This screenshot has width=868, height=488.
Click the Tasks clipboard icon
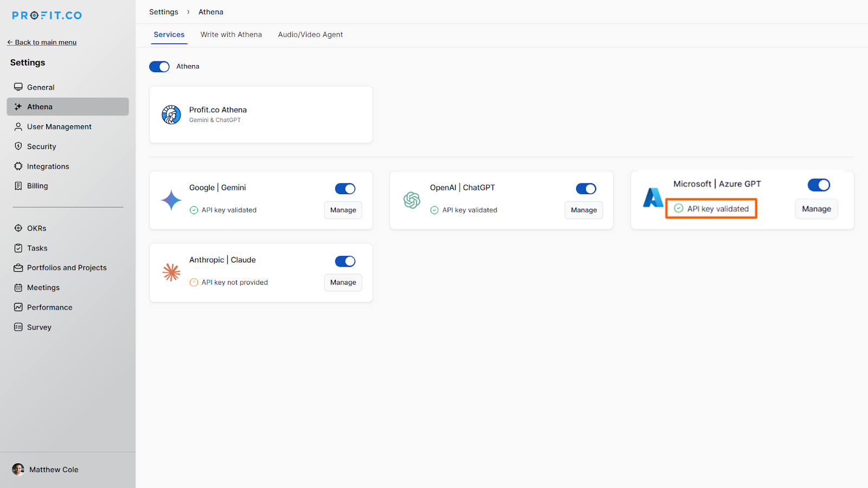(x=18, y=248)
